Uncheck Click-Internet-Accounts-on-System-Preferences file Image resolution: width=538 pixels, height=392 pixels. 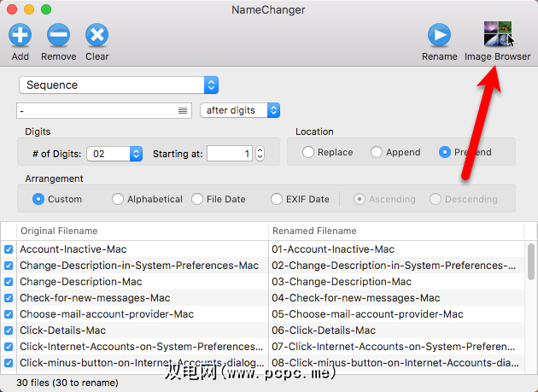(9, 347)
